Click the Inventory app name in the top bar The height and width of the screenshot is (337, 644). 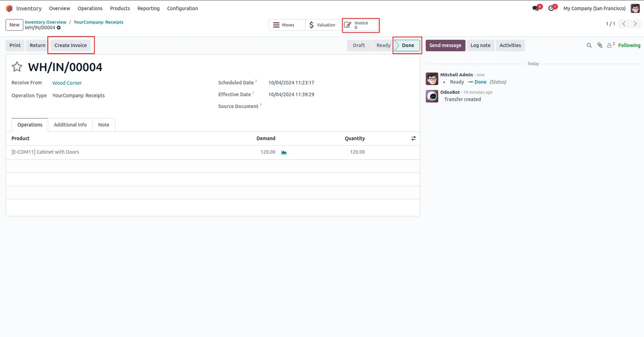coord(29,8)
